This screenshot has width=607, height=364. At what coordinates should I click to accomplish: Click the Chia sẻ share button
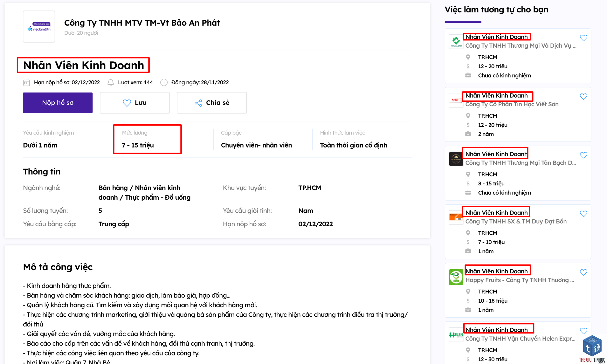(x=212, y=103)
